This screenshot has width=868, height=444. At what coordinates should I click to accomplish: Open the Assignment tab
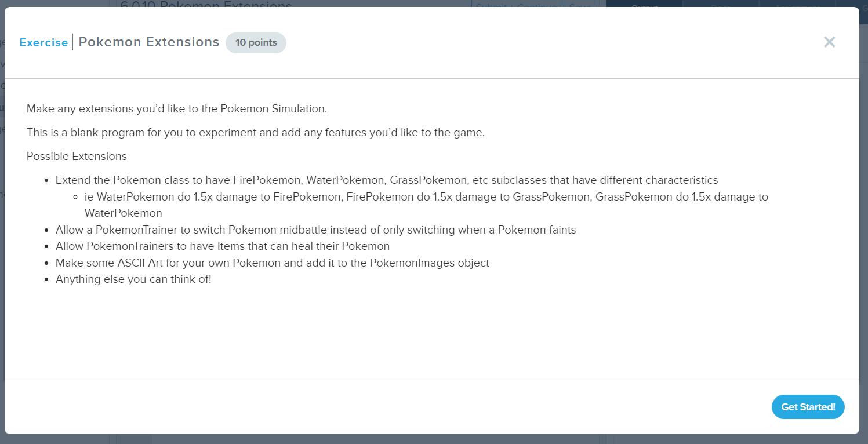[x=798, y=6]
